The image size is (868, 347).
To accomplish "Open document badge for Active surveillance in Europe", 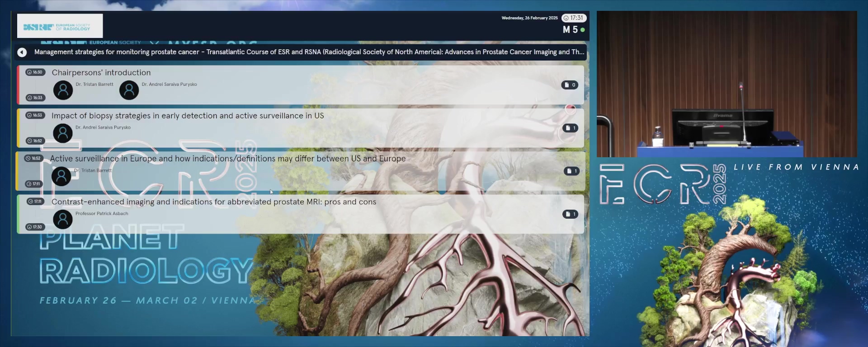I will (x=571, y=171).
